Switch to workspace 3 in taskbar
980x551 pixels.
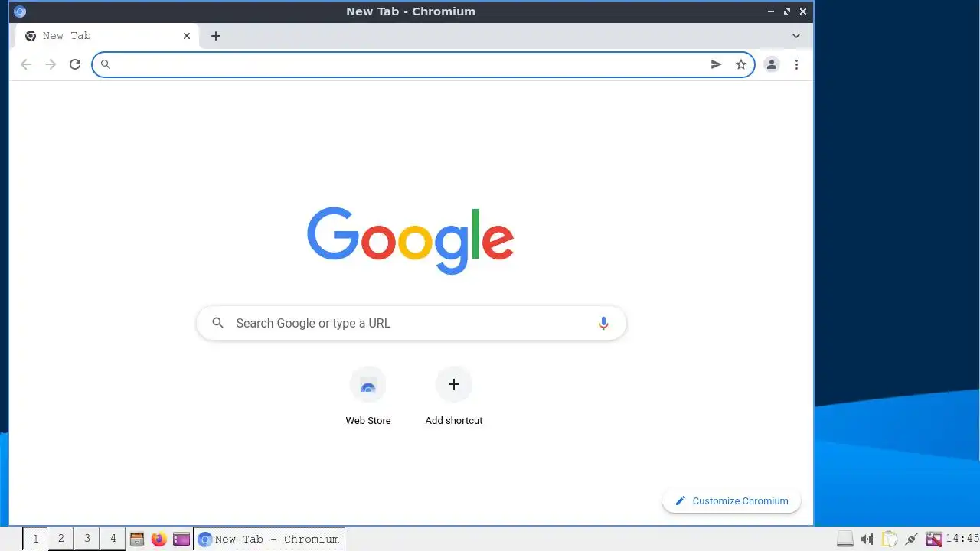(87, 539)
